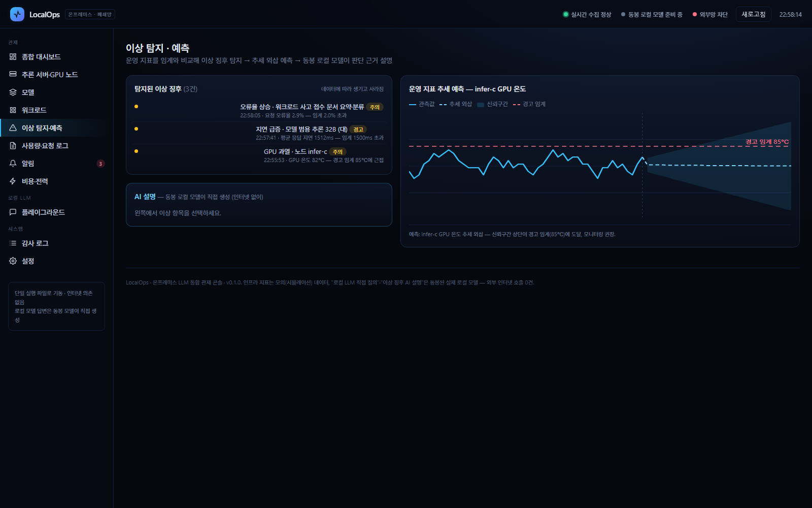Select the 비용·전력 lightning icon
Image resolution: width=812 pixels, height=508 pixels.
(13, 181)
